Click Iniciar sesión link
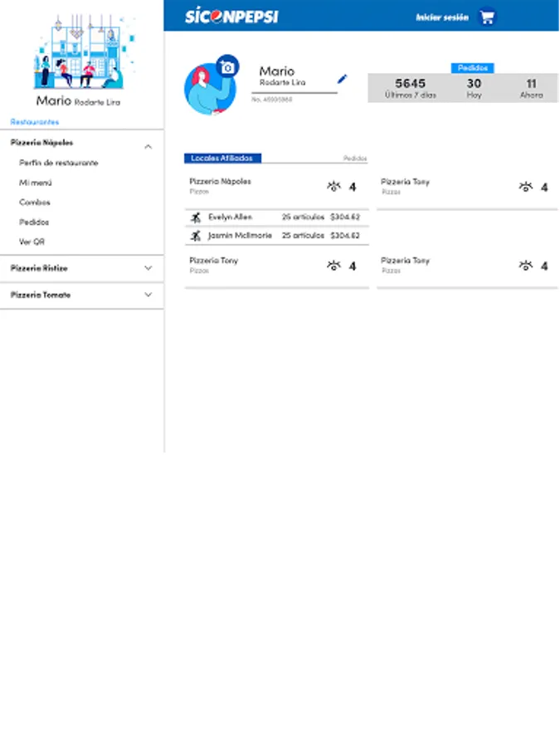This screenshot has height=747, width=560. [442, 17]
